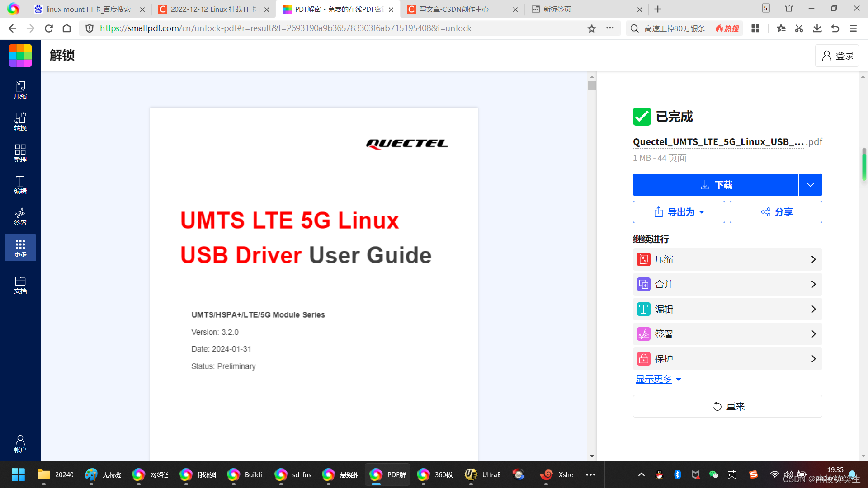Expand the download options arrow
The image size is (868, 488).
(x=811, y=185)
